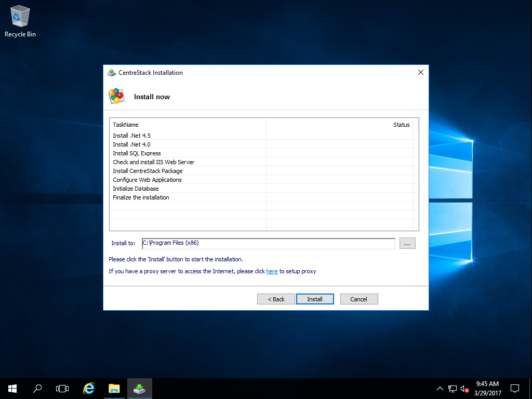
Task: Click the Install to path field
Action: (269, 243)
